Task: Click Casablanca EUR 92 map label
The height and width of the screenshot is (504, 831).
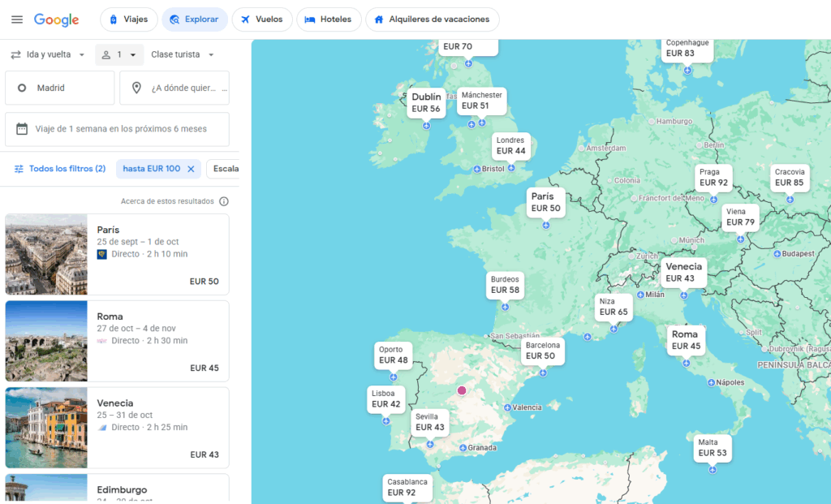Action: point(407,488)
